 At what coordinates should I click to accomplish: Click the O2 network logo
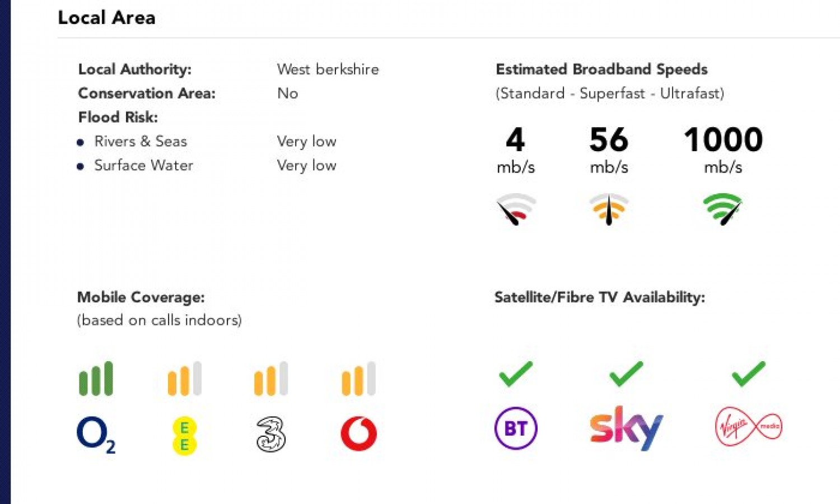tap(95, 435)
